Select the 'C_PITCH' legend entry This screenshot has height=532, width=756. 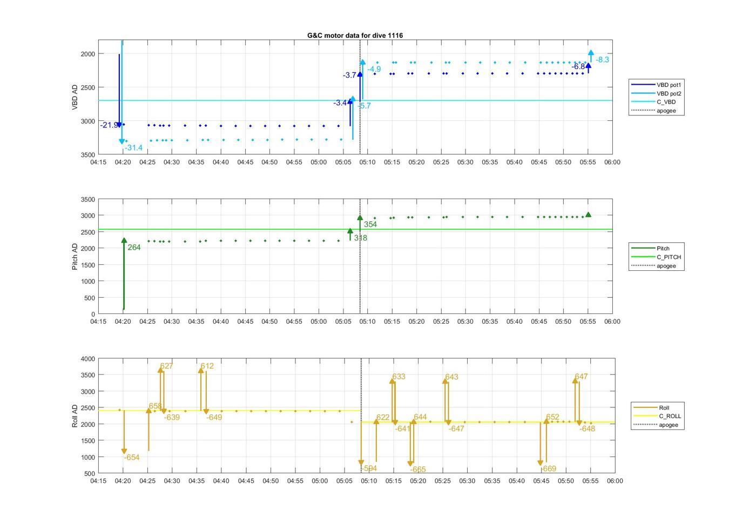657,257
